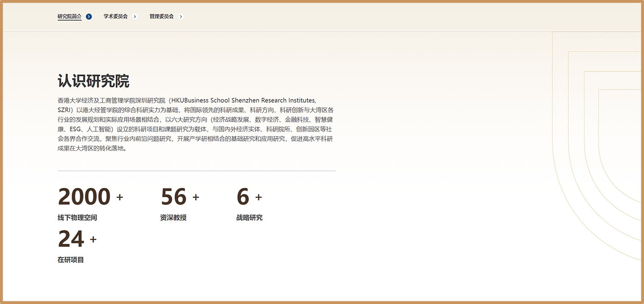Select the 6 statistic number
Screen dimensions: 644x304
tap(243, 197)
